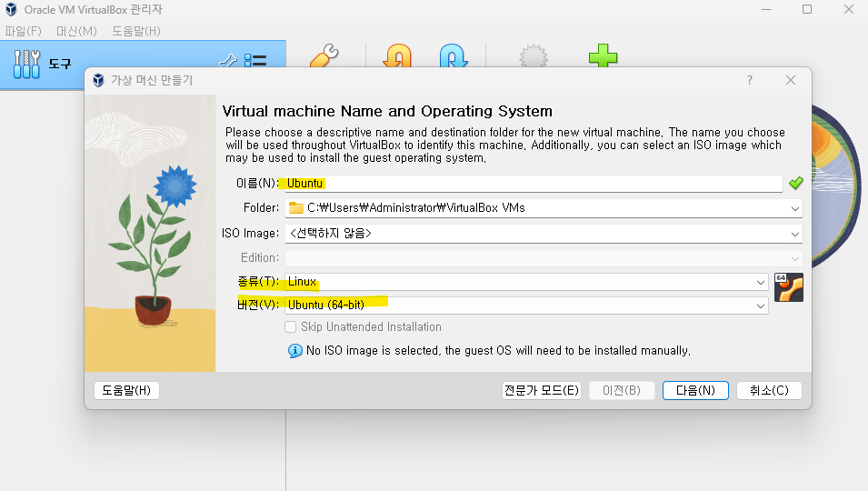Enable Skip Unattended Installation checkbox
The width and height of the screenshot is (868, 491).
pyautogui.click(x=290, y=326)
